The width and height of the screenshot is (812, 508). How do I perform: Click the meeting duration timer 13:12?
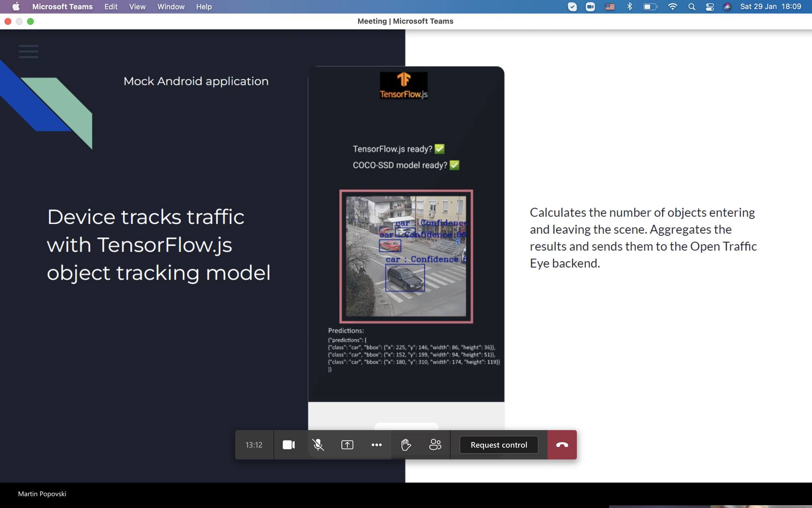[254, 444]
